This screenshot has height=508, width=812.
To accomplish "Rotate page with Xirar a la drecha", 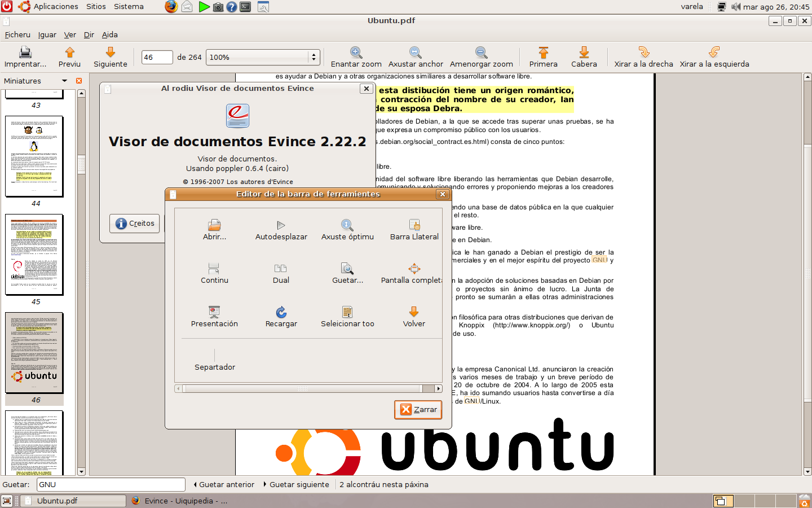I will (643, 52).
